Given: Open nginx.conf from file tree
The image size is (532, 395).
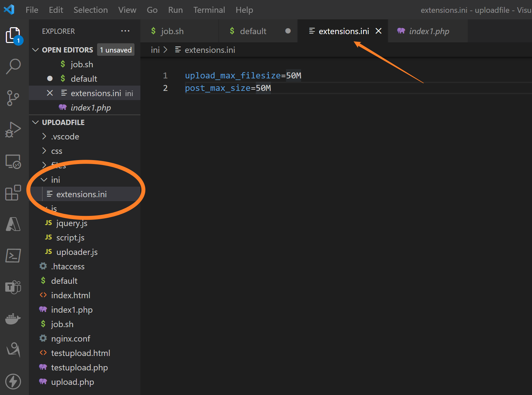Looking at the screenshot, I should click(71, 339).
